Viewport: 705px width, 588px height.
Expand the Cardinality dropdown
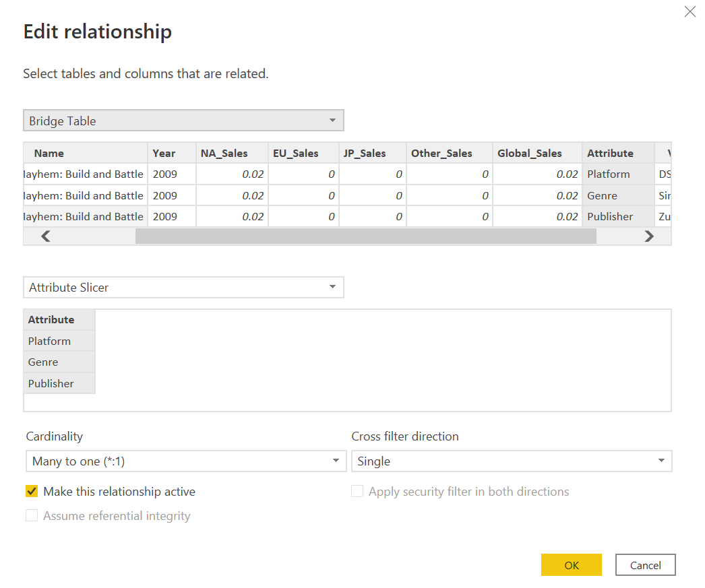(x=186, y=461)
